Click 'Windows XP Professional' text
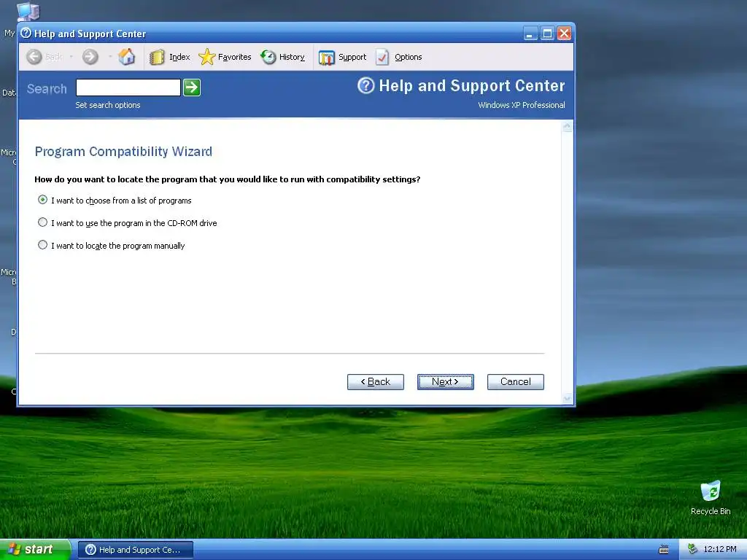The width and height of the screenshot is (747, 560). click(522, 105)
